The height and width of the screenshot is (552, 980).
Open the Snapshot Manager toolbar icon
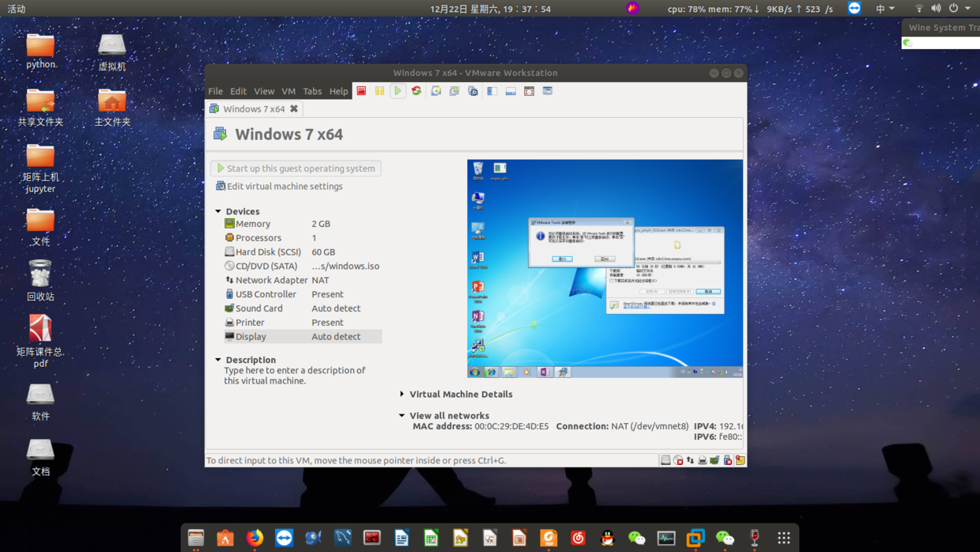click(x=473, y=91)
